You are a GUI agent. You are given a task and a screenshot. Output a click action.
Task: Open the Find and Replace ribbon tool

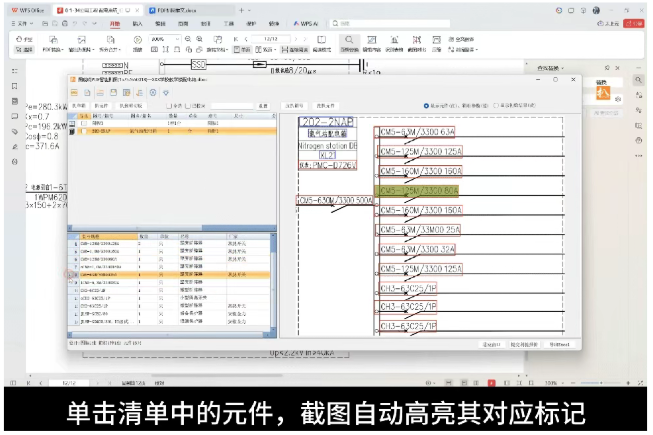(349, 43)
